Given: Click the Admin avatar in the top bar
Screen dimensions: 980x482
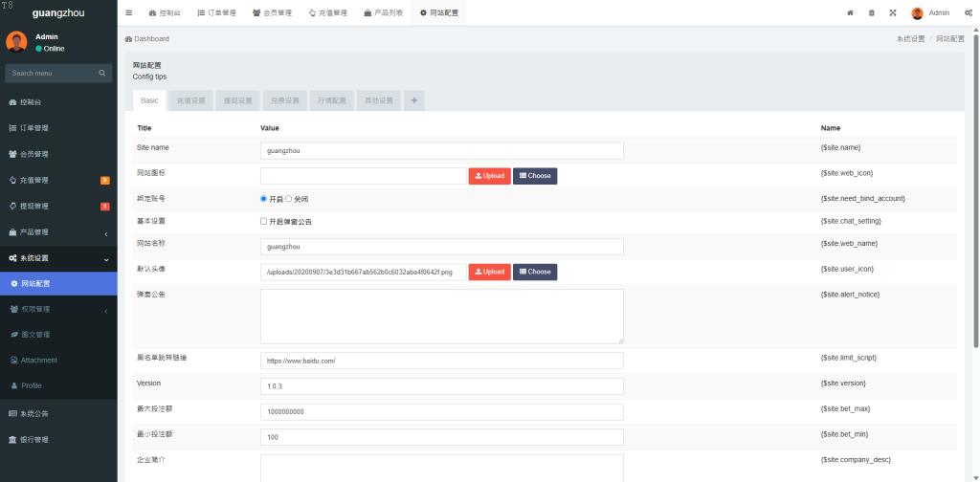Looking at the screenshot, I should coord(917,13).
